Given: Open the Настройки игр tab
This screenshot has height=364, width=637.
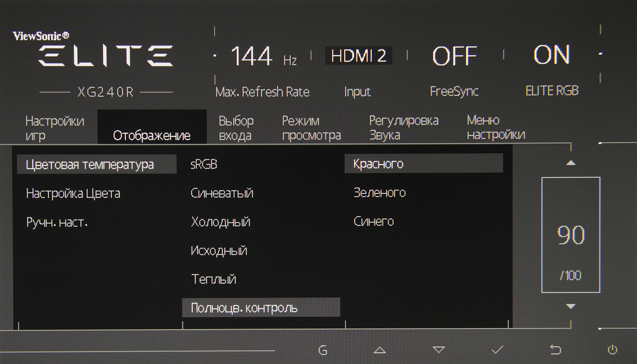Looking at the screenshot, I should (x=55, y=128).
